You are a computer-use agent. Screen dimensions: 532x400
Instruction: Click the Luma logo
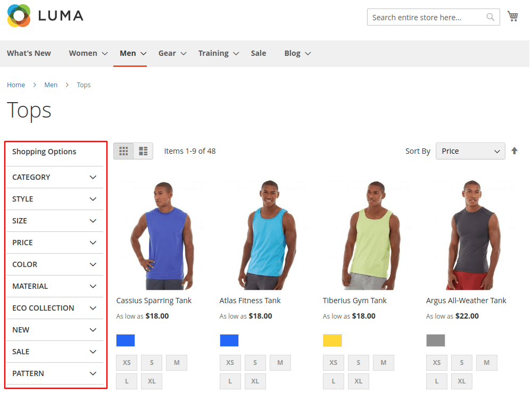tap(46, 16)
